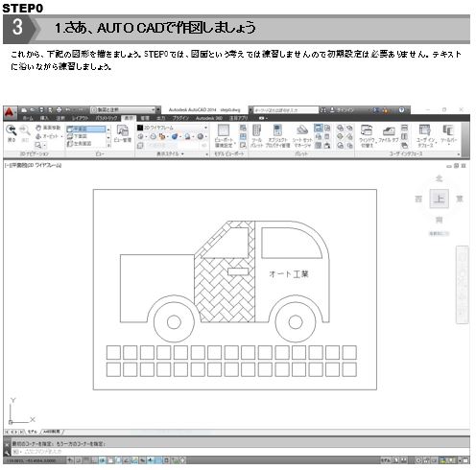Switch to the 管理 ribbon tab
The width and height of the screenshot is (476, 470).
[145, 118]
